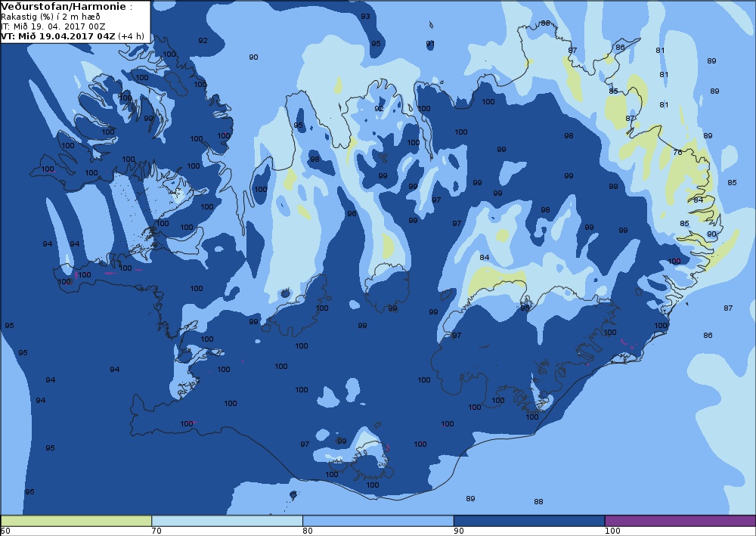Click the legend scale label 60
This screenshot has height=536, width=756.
(x=5, y=531)
